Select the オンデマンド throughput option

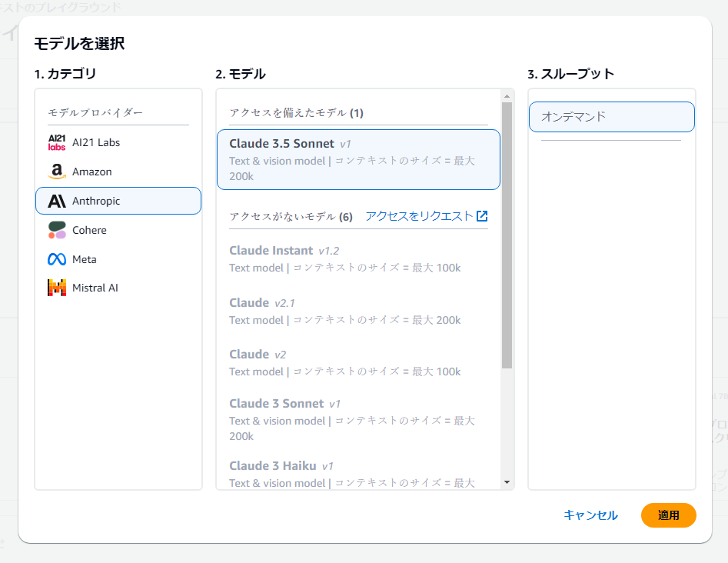pyautogui.click(x=612, y=117)
